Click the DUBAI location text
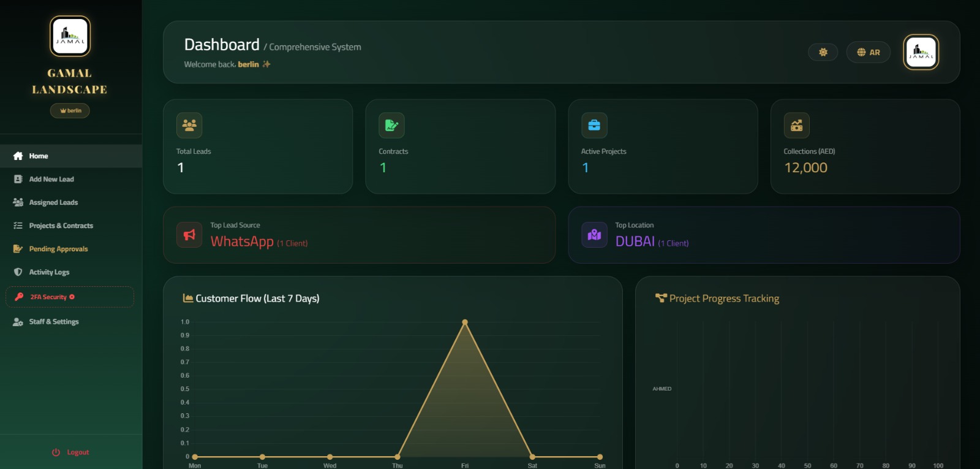 coord(635,242)
